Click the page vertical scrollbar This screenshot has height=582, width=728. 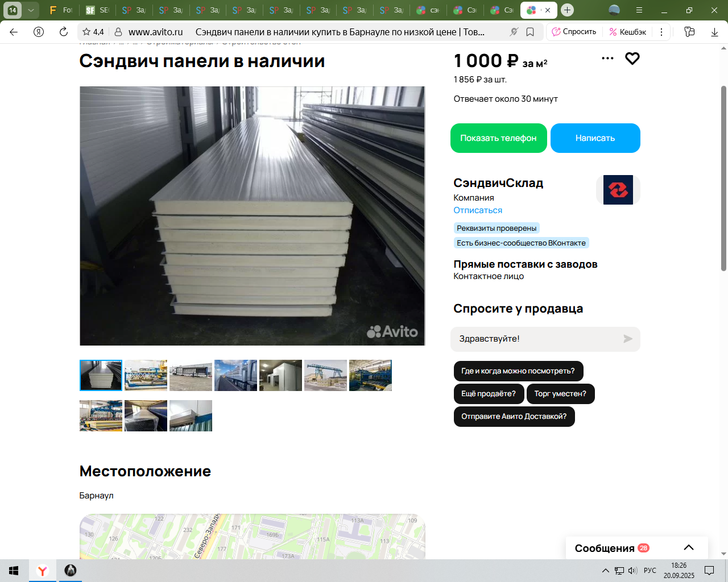[723, 178]
